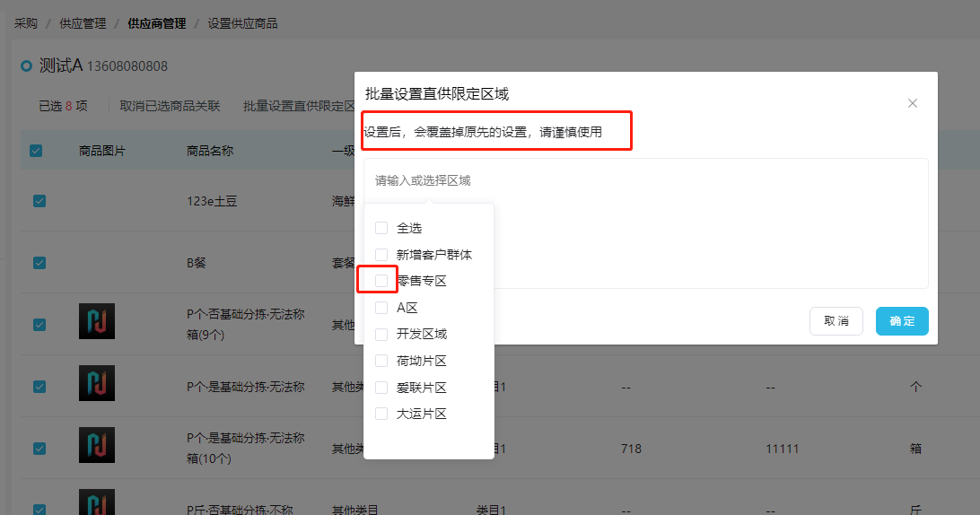Go to 供应商管理 breadcrumb
Image resolution: width=980 pixels, height=515 pixels.
point(157,23)
